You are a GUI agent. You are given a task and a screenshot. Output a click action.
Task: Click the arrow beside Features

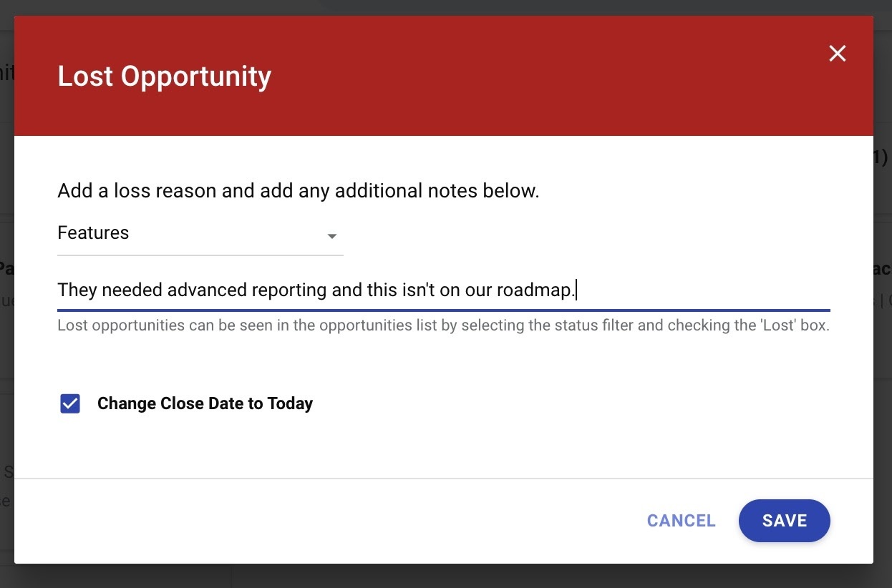332,236
